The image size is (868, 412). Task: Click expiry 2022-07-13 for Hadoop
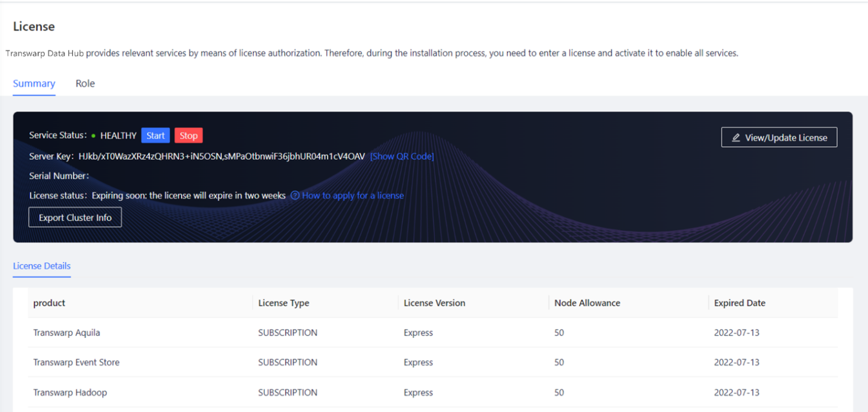coord(736,392)
